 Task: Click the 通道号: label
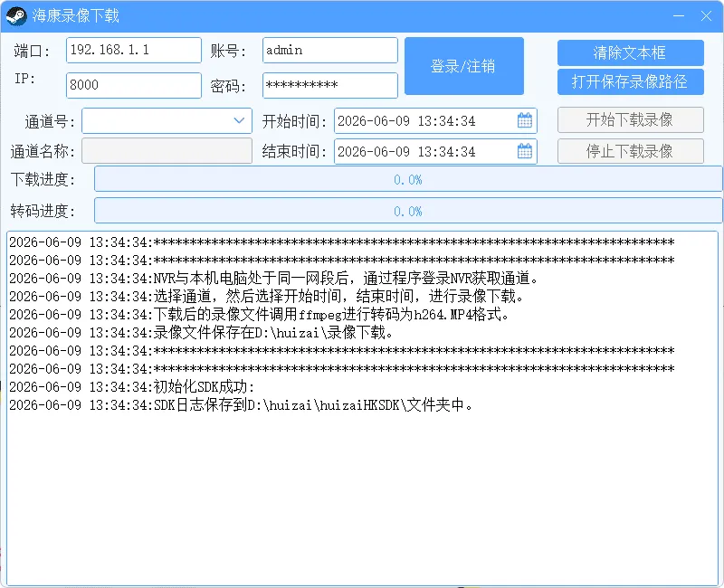click(x=50, y=121)
